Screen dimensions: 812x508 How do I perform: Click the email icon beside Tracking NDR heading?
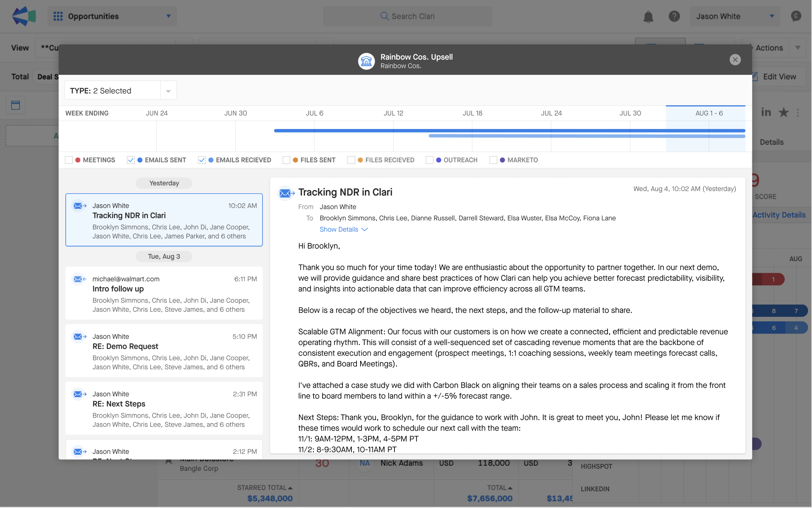click(x=286, y=193)
